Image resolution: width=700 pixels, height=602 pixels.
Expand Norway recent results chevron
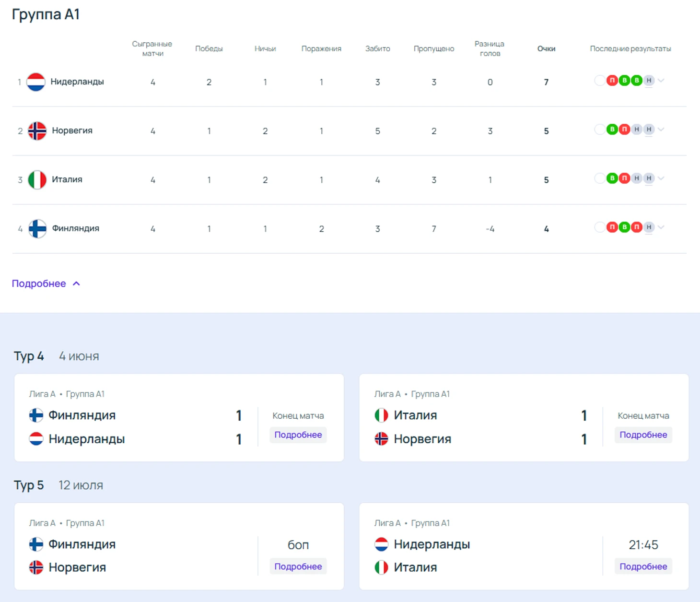pos(661,130)
